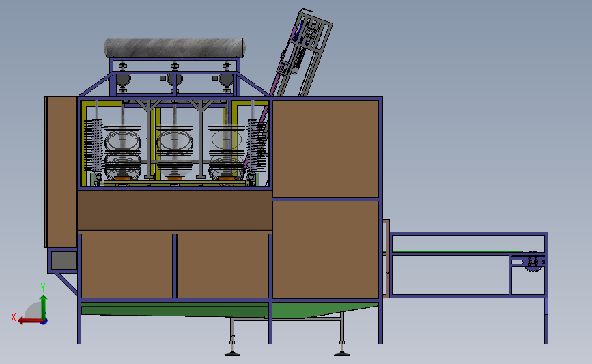The width and height of the screenshot is (592, 364).
Task: Click the blue Z axis dot on the triad
Action: pyautogui.click(x=44, y=322)
